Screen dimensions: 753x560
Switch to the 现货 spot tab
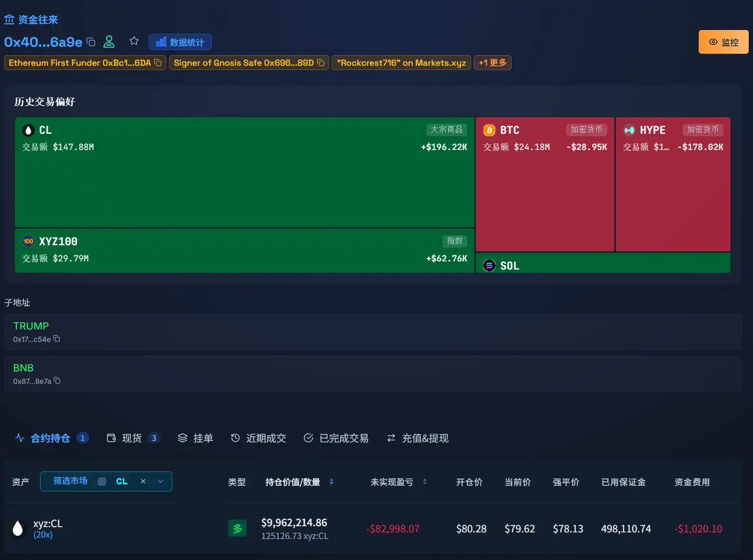pyautogui.click(x=133, y=438)
